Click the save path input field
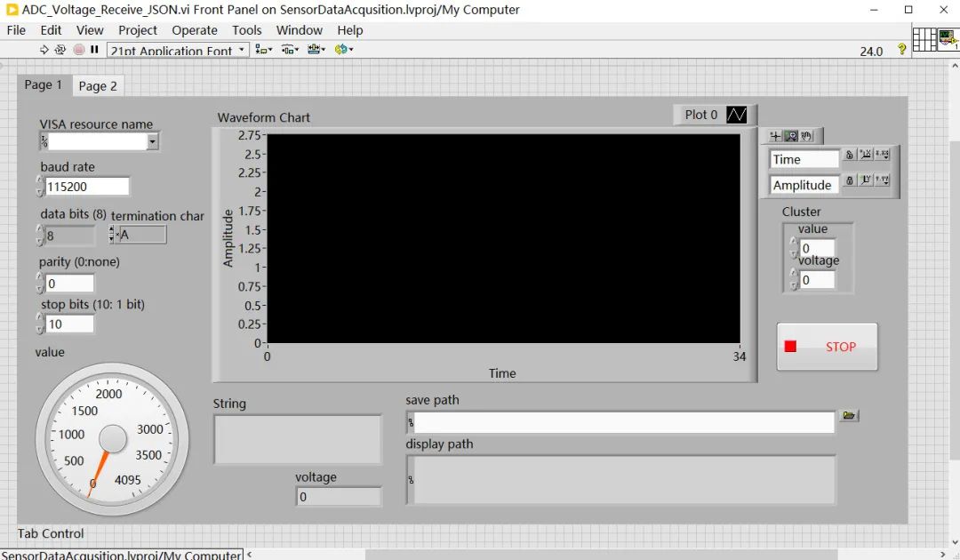960x560 pixels. (625, 422)
